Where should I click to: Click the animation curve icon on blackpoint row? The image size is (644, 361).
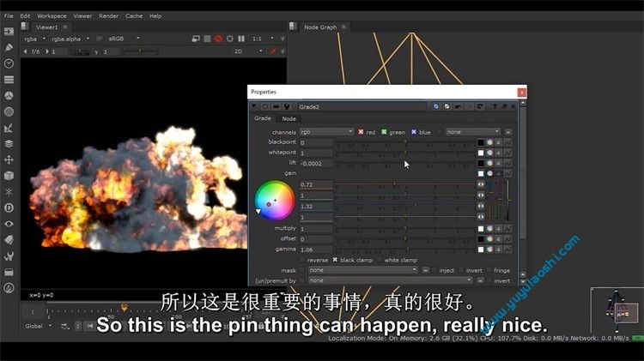coord(507,142)
